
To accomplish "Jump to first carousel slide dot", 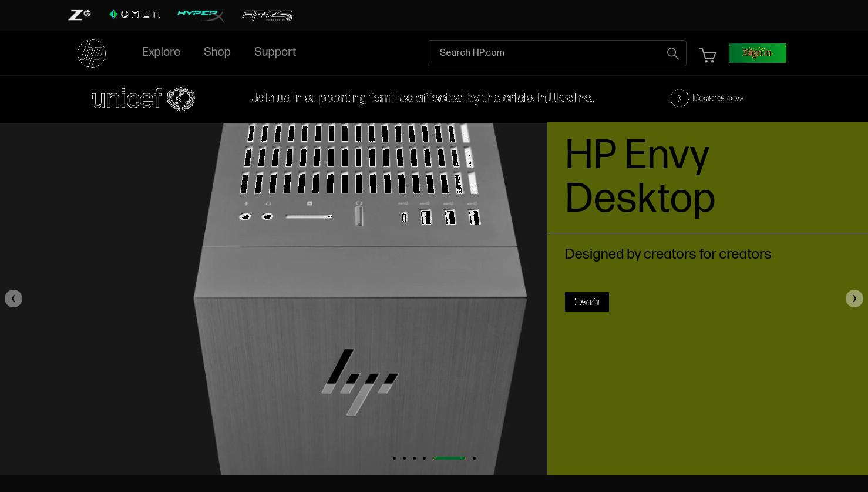I will 394,458.
